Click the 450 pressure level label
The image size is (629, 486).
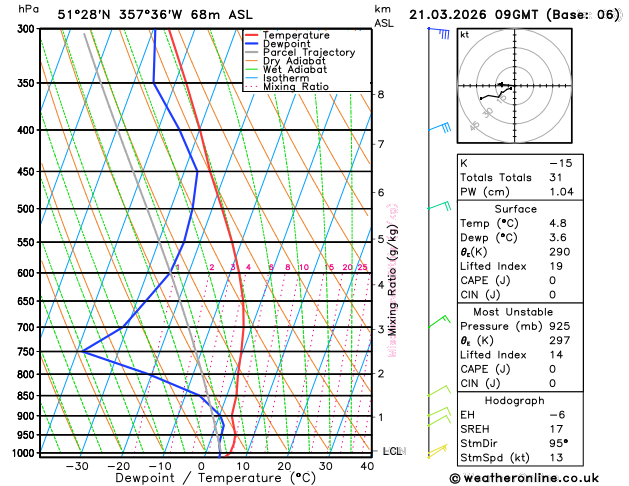(28, 172)
